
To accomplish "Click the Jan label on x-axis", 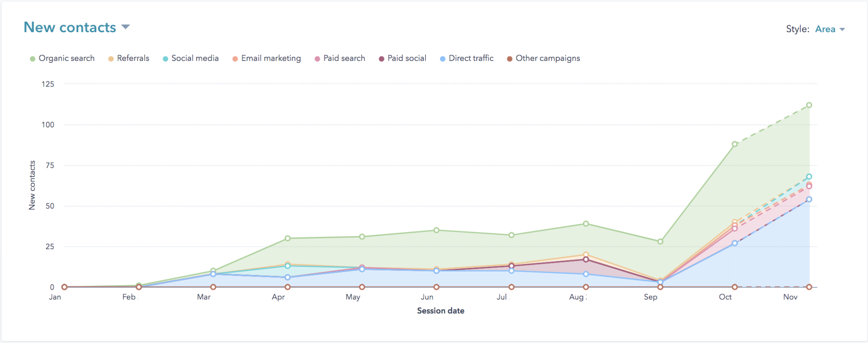I will click(55, 297).
